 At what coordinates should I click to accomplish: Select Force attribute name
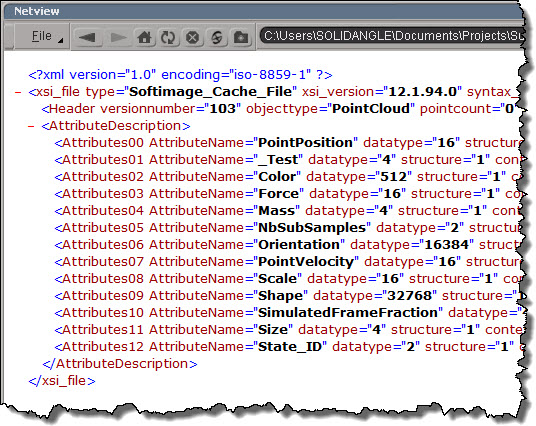278,194
